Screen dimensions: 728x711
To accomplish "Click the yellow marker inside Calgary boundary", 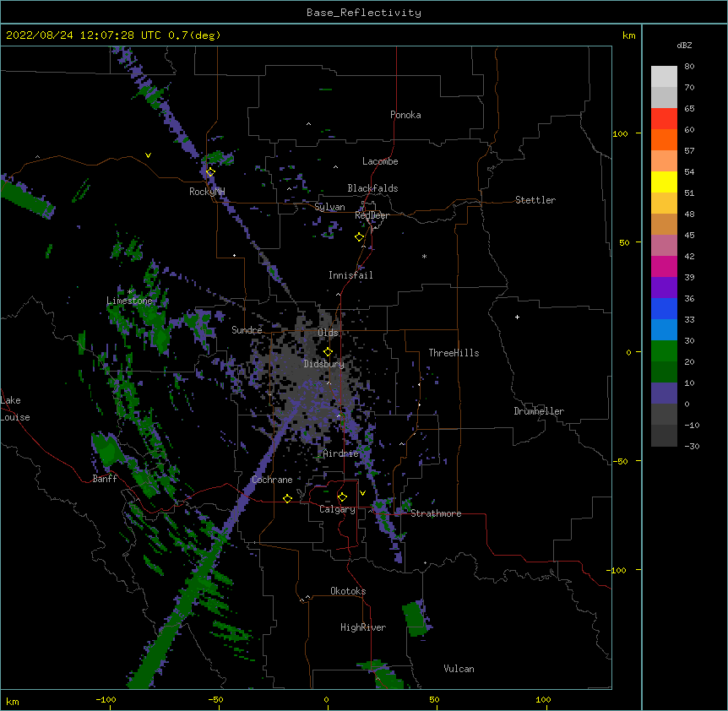I will [342, 497].
